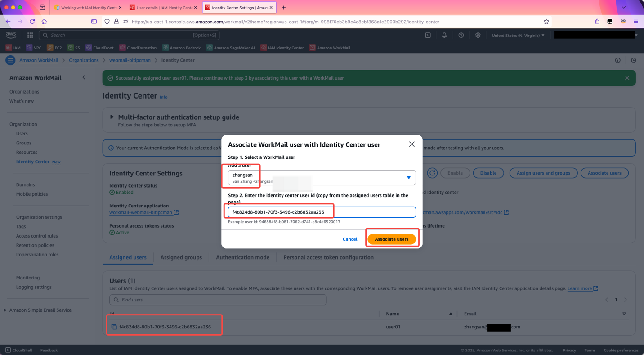Open the Personal access token configuration tab
Screen dimensions: 644x355
328,257
